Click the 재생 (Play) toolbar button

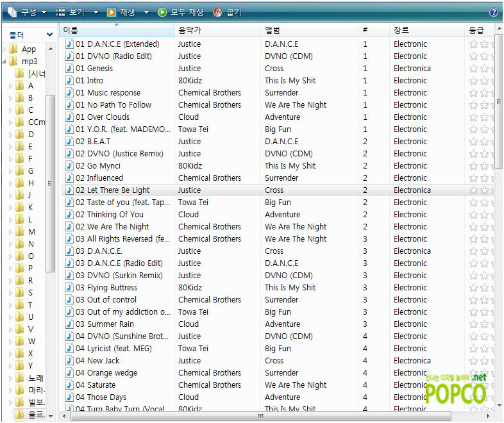pyautogui.click(x=121, y=13)
